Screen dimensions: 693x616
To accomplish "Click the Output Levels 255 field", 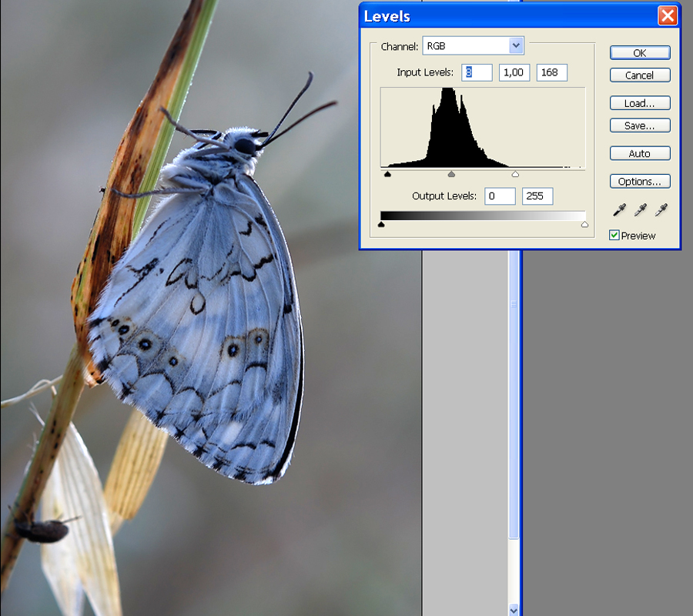I will coord(537,196).
